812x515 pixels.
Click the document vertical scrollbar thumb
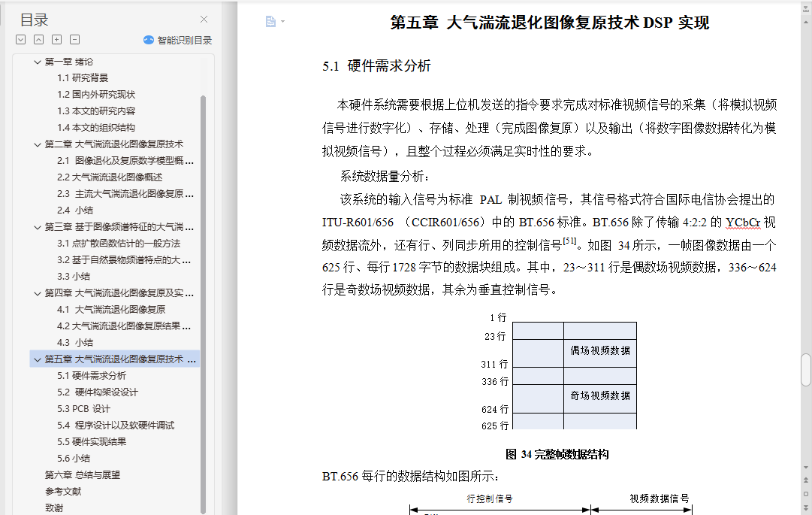coord(806,370)
